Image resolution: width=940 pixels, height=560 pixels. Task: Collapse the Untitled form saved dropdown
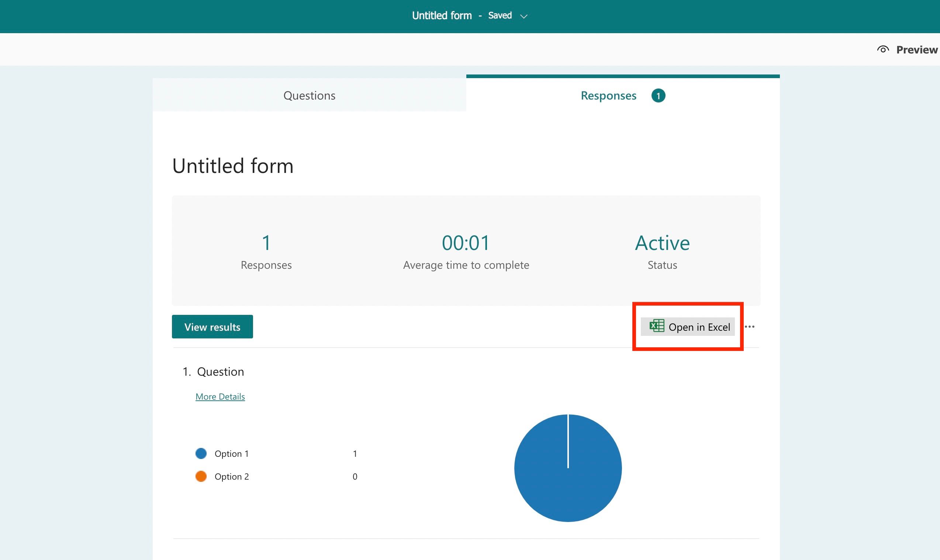(524, 16)
